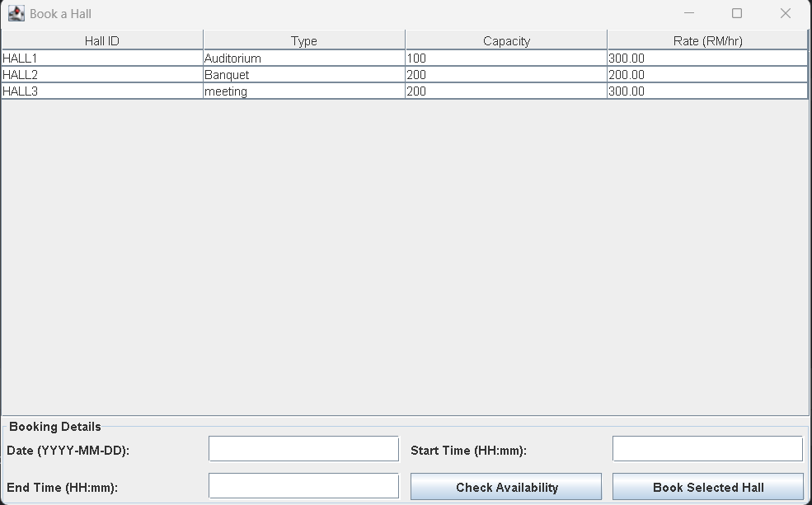Click the Banquet type cell
Screen dimensions: 812x505
(304, 74)
